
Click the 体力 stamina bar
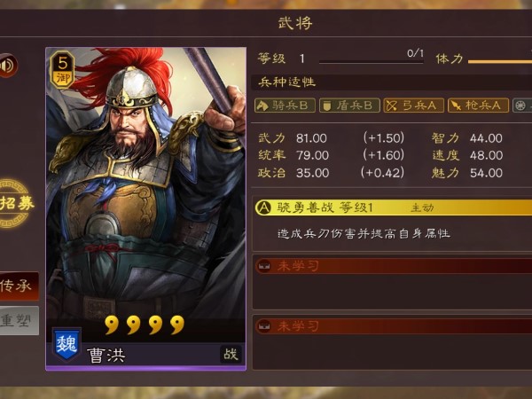[x=500, y=62]
